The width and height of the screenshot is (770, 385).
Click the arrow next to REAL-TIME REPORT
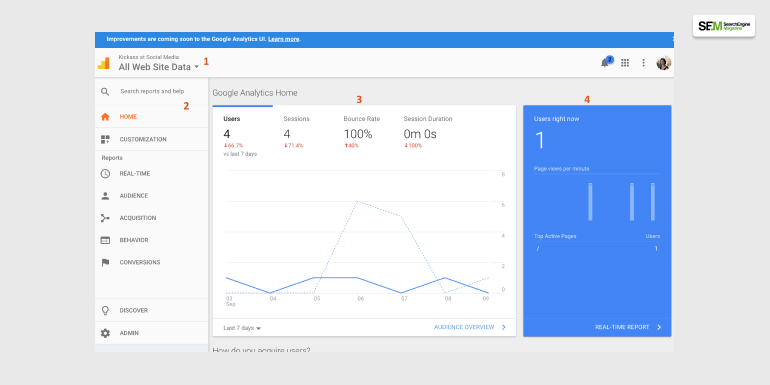(x=659, y=327)
